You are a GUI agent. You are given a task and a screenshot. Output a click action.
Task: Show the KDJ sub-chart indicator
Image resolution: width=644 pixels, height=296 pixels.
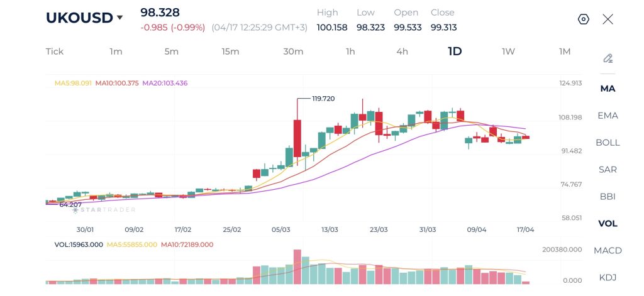(608, 277)
